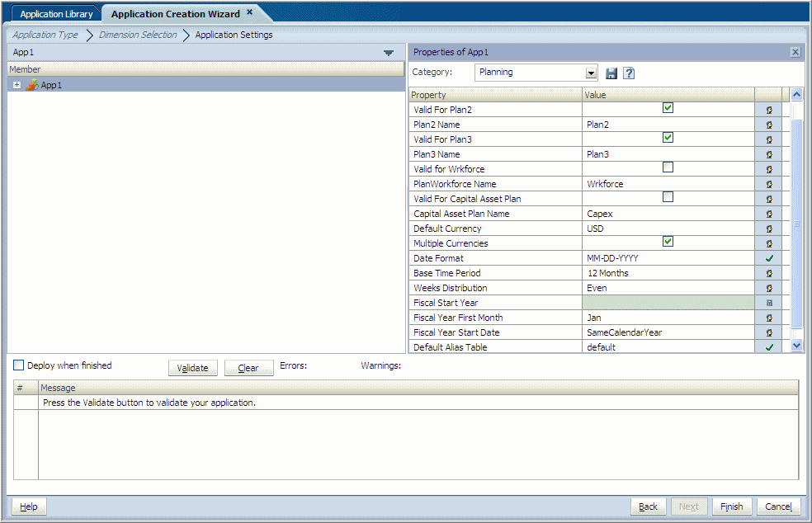Image resolution: width=812 pixels, height=523 pixels.
Task: Select the Application Creation Wizard tab
Action: pos(176,14)
